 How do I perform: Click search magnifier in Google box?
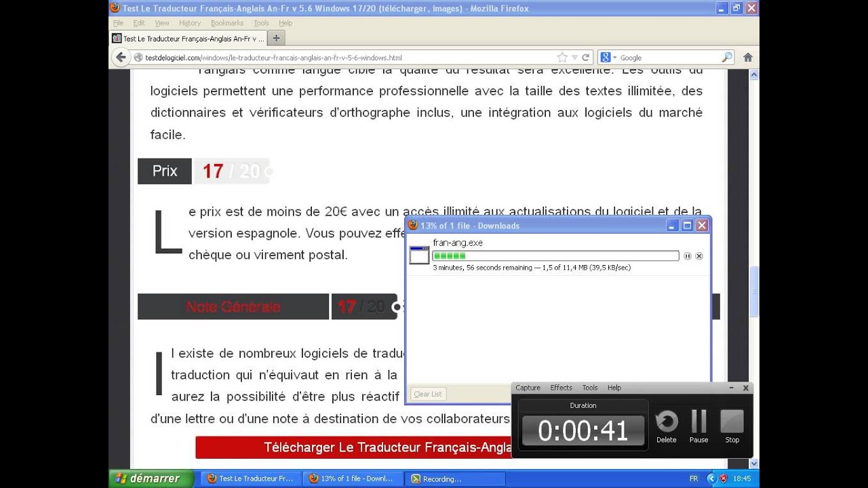point(727,58)
